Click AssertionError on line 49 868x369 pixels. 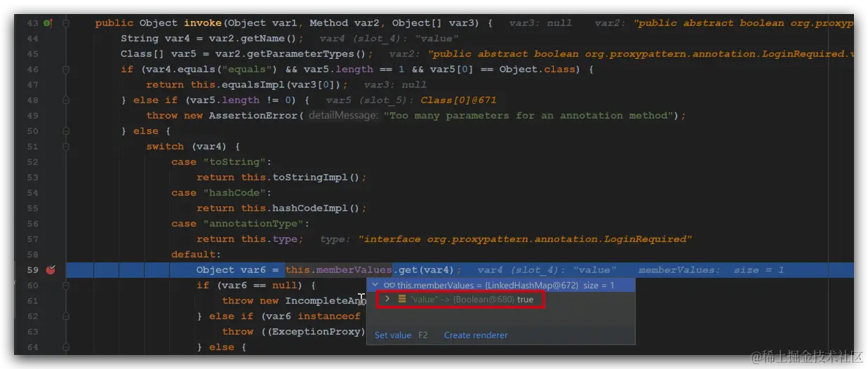point(254,116)
